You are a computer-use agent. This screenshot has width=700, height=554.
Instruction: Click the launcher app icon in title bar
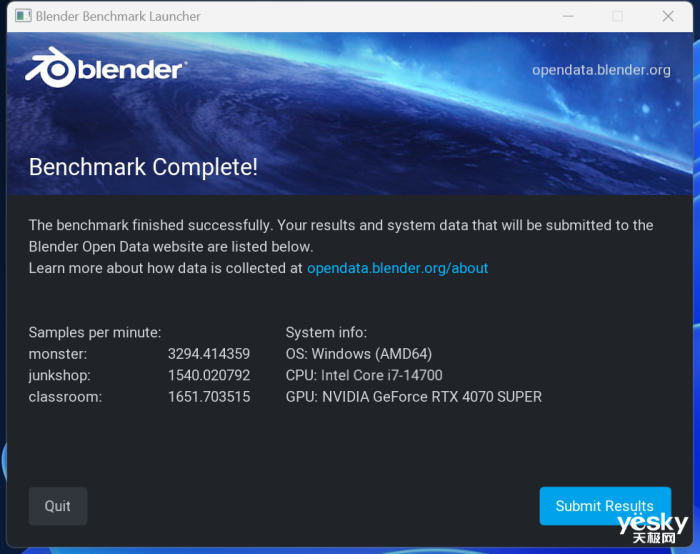pyautogui.click(x=22, y=16)
